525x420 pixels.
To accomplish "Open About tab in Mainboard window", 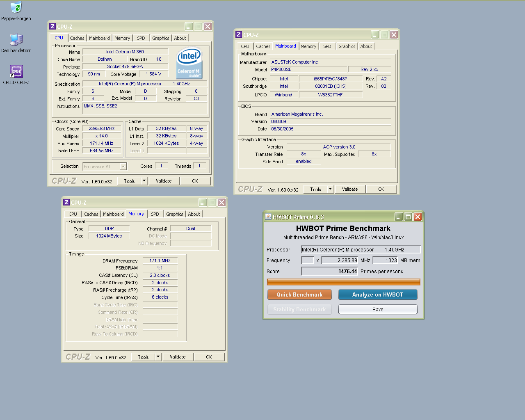I will (366, 46).
